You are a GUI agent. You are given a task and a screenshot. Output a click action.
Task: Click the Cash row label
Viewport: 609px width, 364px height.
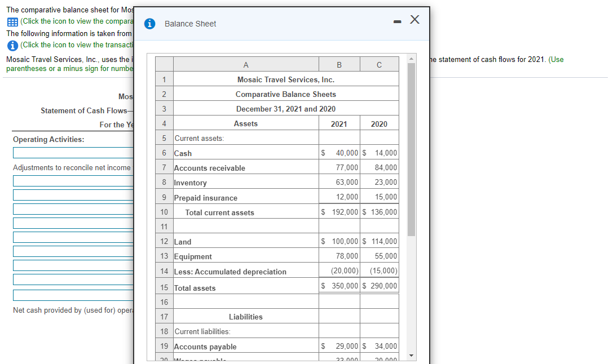pos(183,153)
